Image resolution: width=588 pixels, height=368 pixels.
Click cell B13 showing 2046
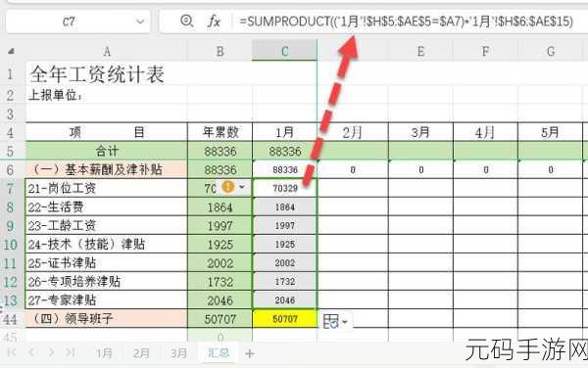tap(220, 299)
